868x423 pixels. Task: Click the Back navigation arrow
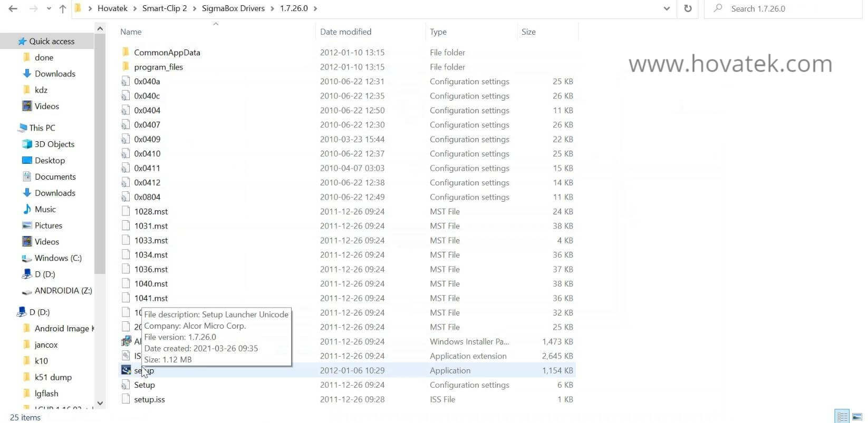click(x=13, y=8)
